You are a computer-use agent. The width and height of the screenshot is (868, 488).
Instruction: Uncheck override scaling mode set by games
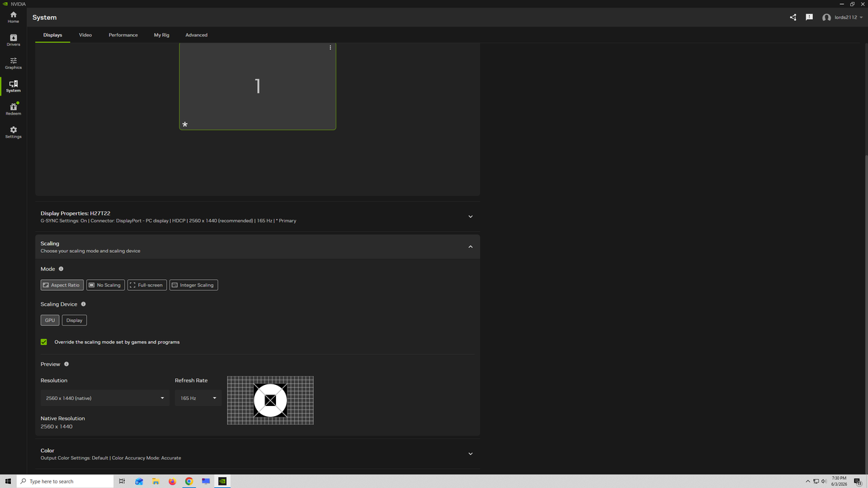(44, 342)
